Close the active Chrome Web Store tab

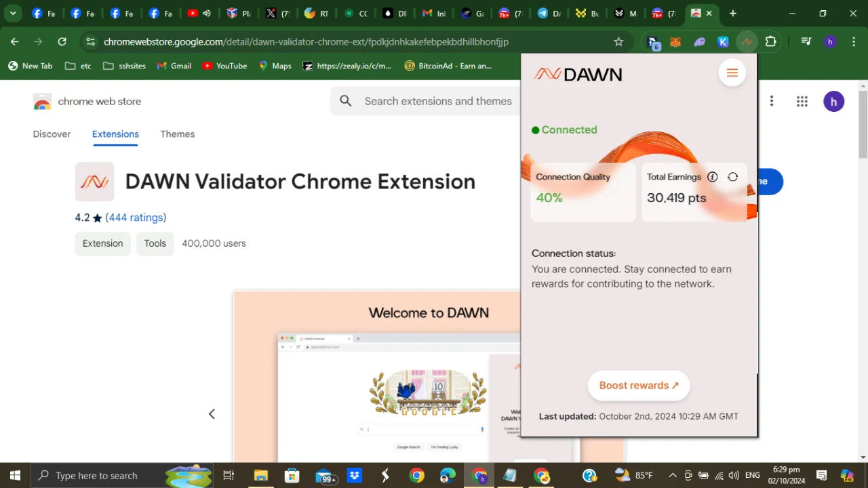pyautogui.click(x=709, y=14)
